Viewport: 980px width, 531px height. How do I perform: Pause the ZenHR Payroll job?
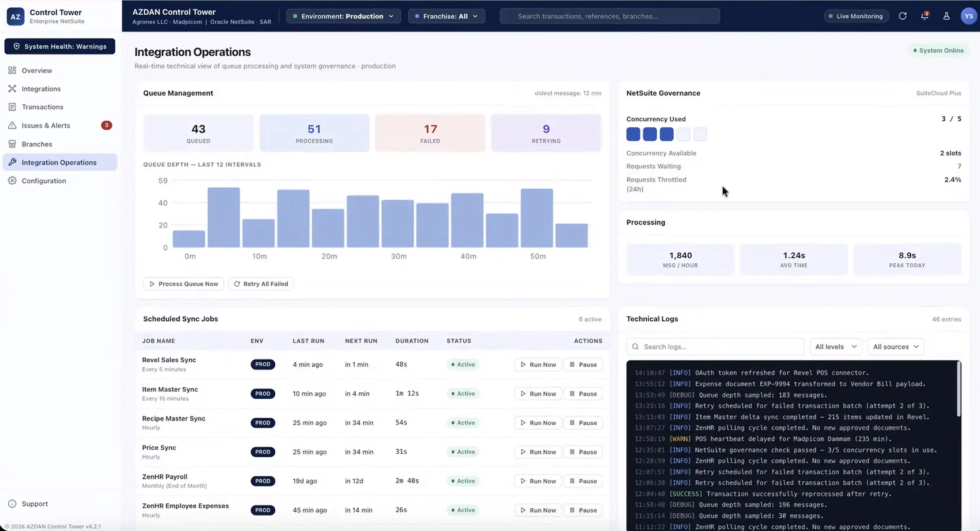pos(583,481)
